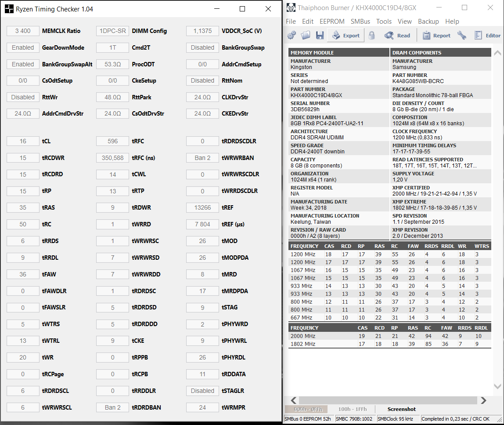The width and height of the screenshot is (504, 425).
Task: Click the tCL value field
Action: (x=23, y=141)
